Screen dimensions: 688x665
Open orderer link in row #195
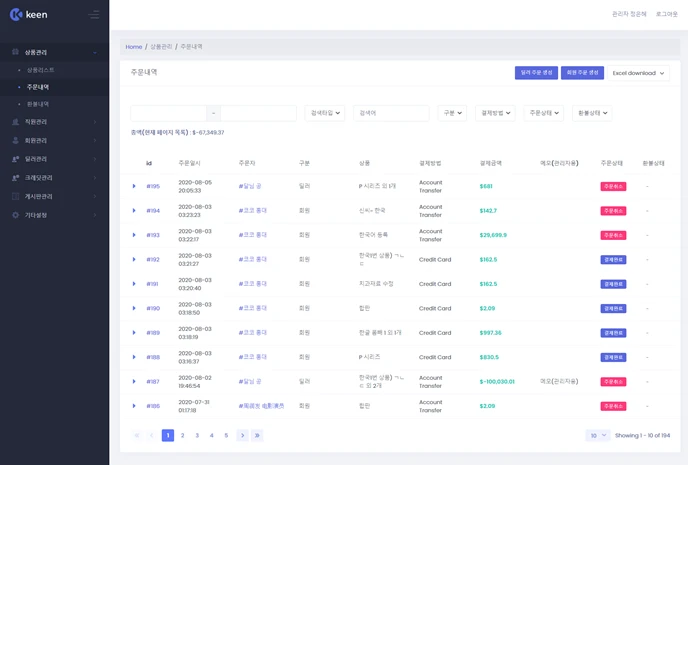tap(250, 186)
